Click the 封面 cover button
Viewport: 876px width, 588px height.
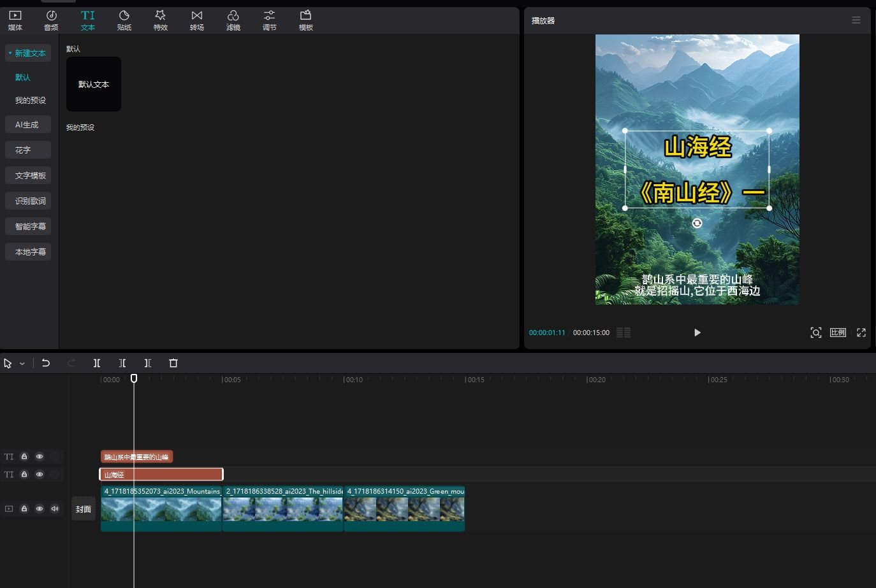[84, 509]
